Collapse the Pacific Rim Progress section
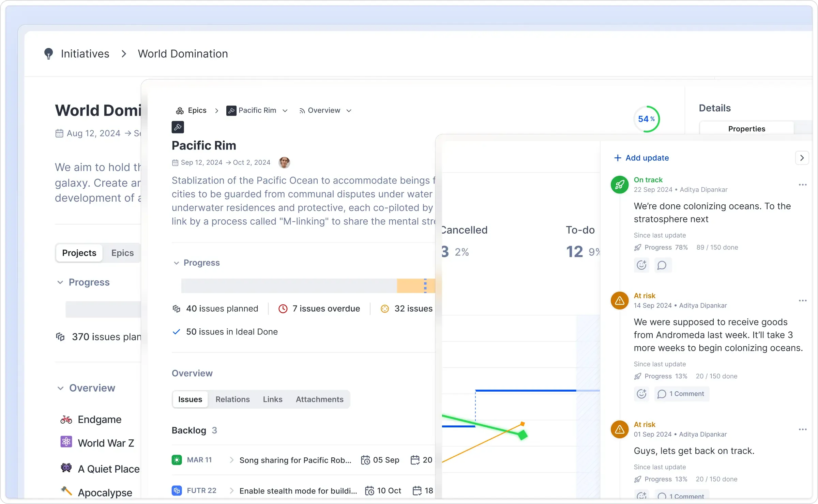 pos(176,263)
